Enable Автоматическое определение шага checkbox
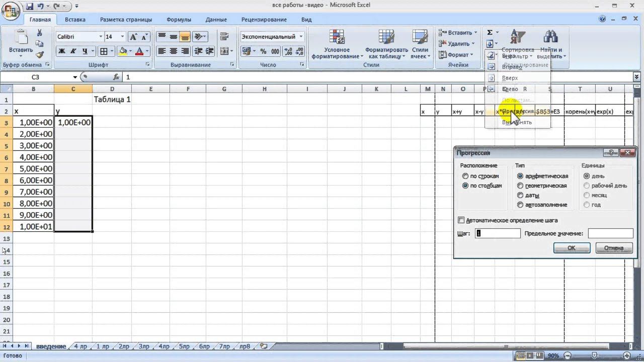The height and width of the screenshot is (362, 644). (461, 220)
